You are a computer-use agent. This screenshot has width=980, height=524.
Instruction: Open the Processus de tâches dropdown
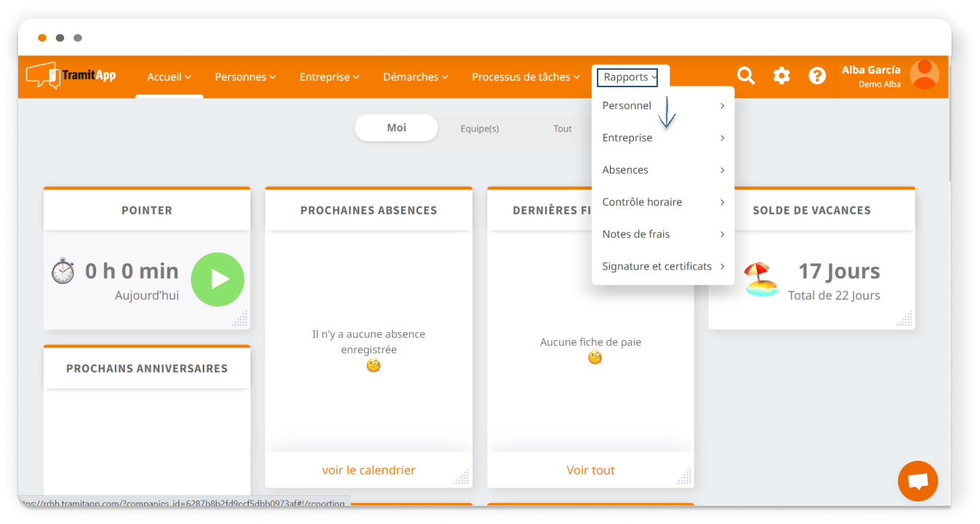click(526, 77)
